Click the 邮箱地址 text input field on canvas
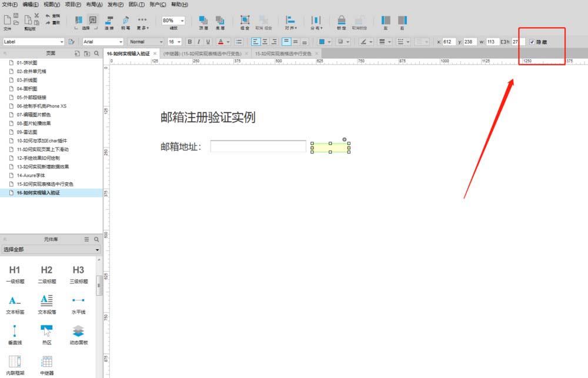588x378 pixels. click(259, 146)
